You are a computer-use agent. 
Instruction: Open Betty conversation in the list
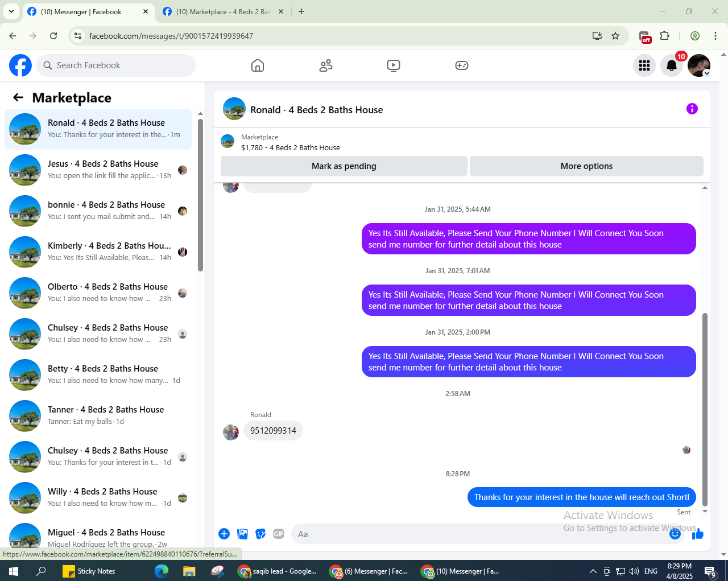(x=98, y=375)
